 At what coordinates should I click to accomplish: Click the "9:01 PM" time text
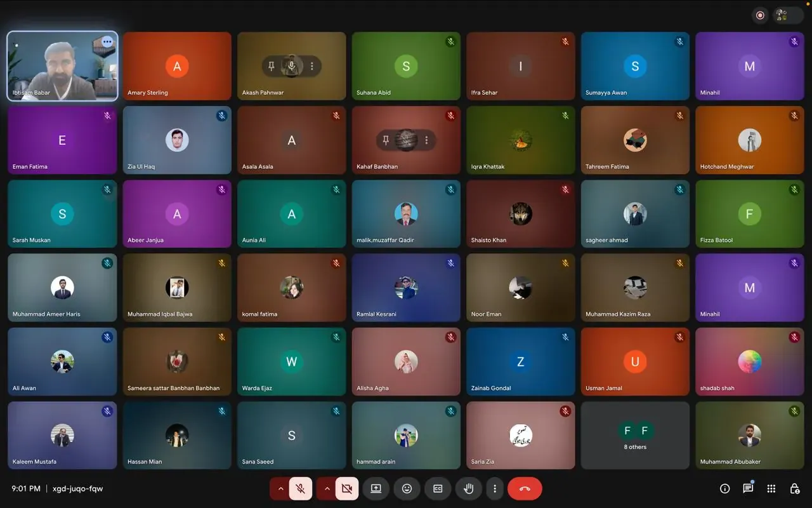(26, 489)
